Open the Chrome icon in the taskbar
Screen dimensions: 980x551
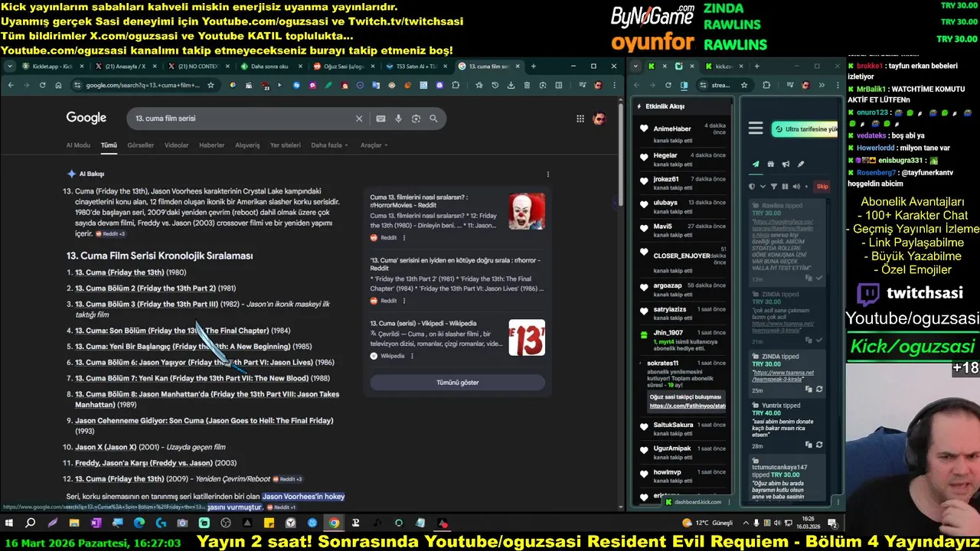[334, 523]
